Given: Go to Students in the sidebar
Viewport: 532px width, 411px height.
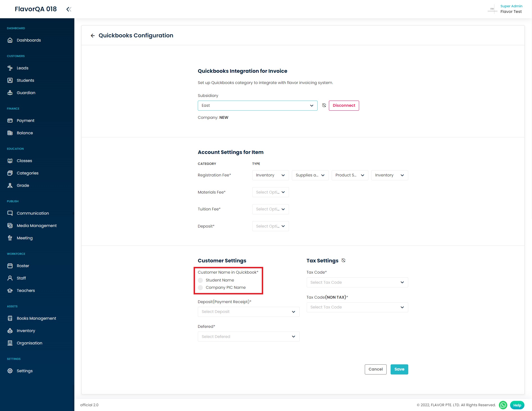Looking at the screenshot, I should click(x=25, y=80).
